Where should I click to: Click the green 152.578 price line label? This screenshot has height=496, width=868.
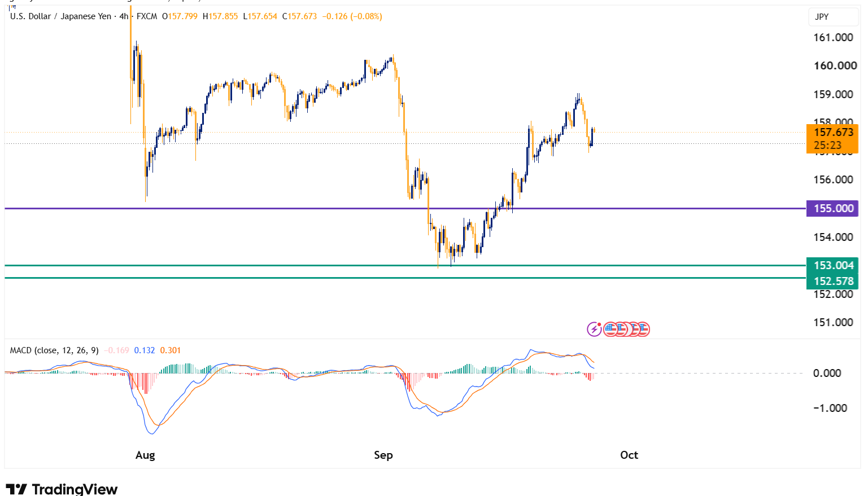point(833,281)
